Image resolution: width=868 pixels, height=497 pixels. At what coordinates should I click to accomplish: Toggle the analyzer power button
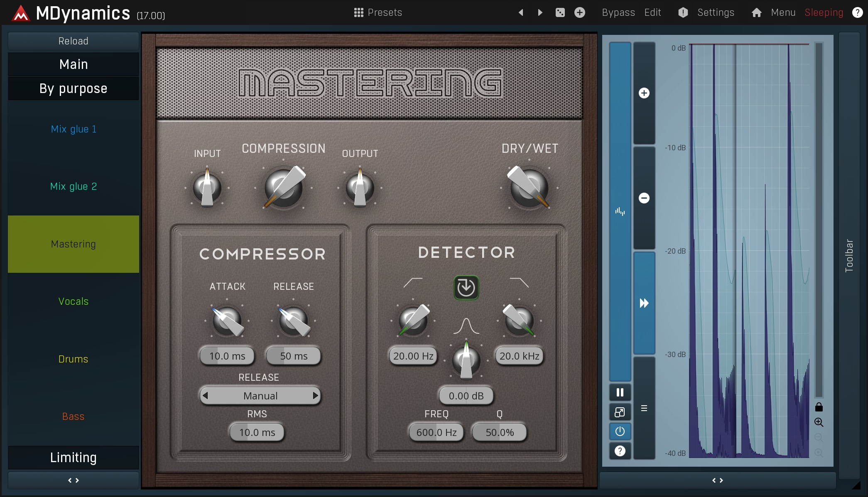[x=620, y=431]
